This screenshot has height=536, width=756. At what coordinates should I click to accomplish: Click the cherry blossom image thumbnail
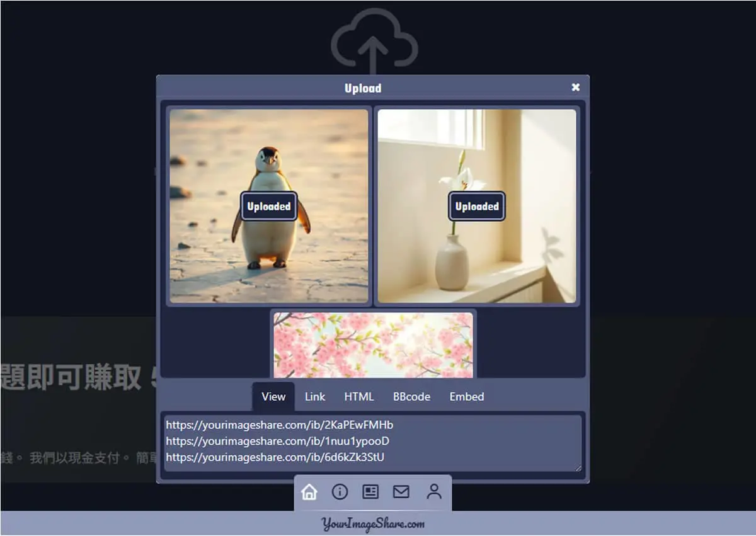[x=373, y=345]
